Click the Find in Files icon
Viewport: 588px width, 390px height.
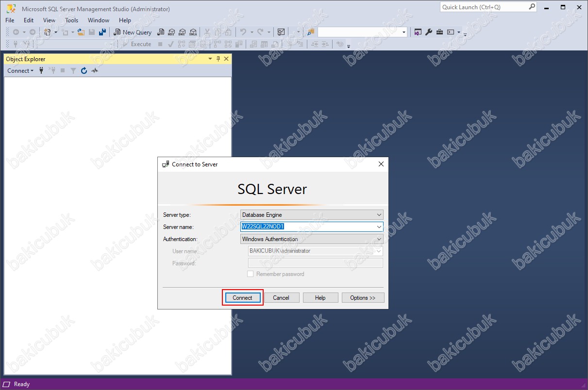tap(310, 32)
